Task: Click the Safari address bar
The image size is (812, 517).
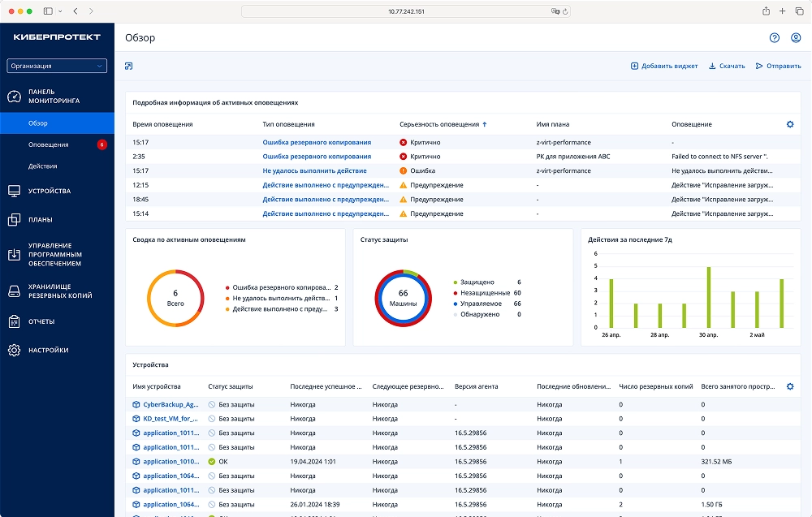Action: [406, 11]
